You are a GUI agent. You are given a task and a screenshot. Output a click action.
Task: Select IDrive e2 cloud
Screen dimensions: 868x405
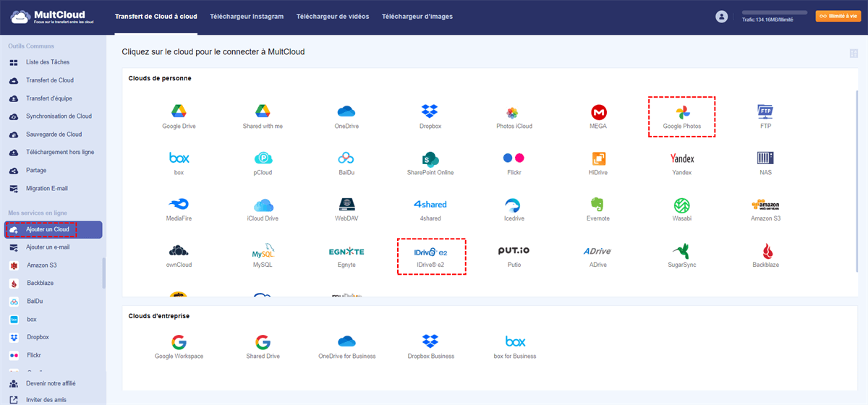[x=430, y=255]
